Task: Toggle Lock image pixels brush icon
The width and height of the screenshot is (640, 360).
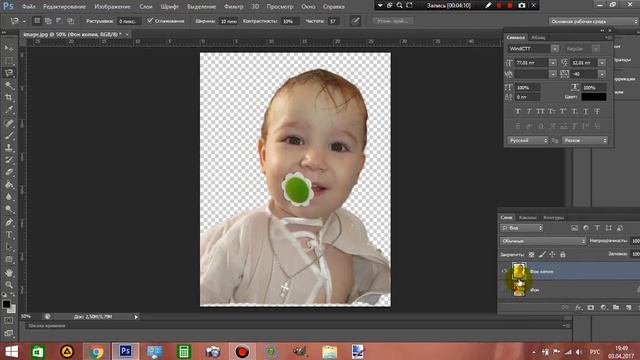Action: (x=542, y=254)
